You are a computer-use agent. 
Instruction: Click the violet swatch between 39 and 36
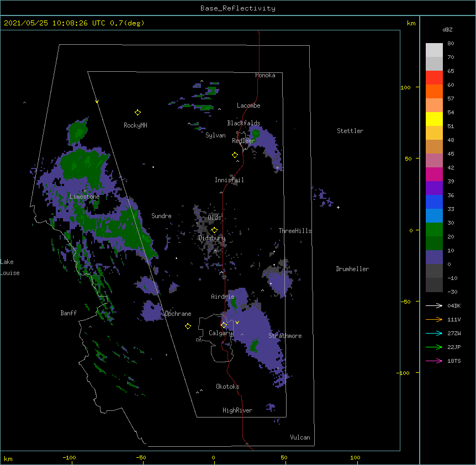click(x=434, y=188)
